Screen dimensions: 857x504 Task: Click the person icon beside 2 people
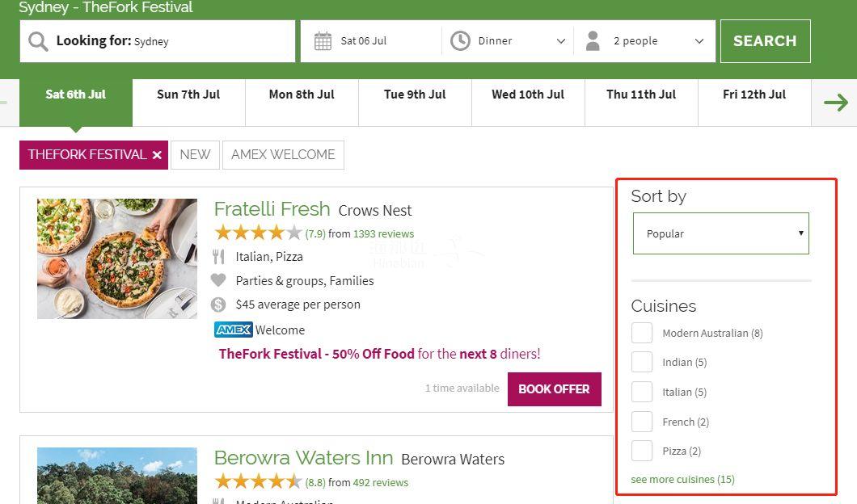coord(593,41)
